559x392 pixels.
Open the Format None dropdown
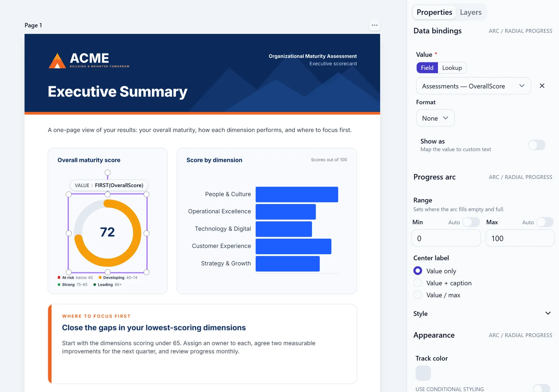(435, 118)
